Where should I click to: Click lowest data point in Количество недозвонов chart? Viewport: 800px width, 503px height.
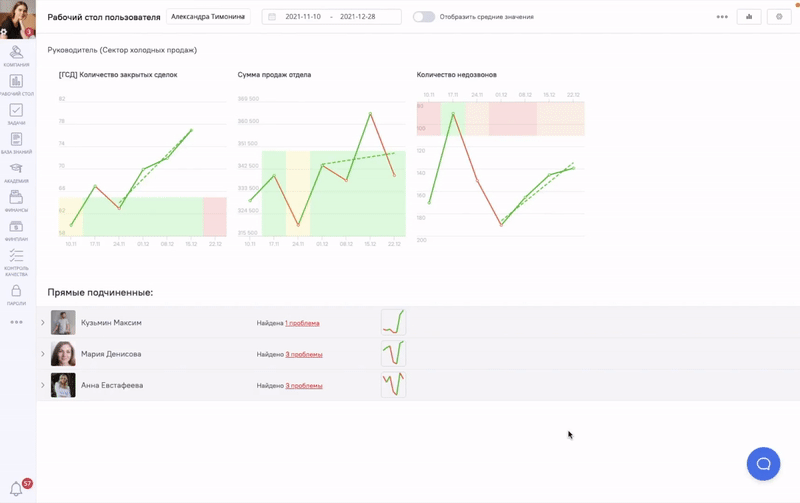(x=501, y=224)
